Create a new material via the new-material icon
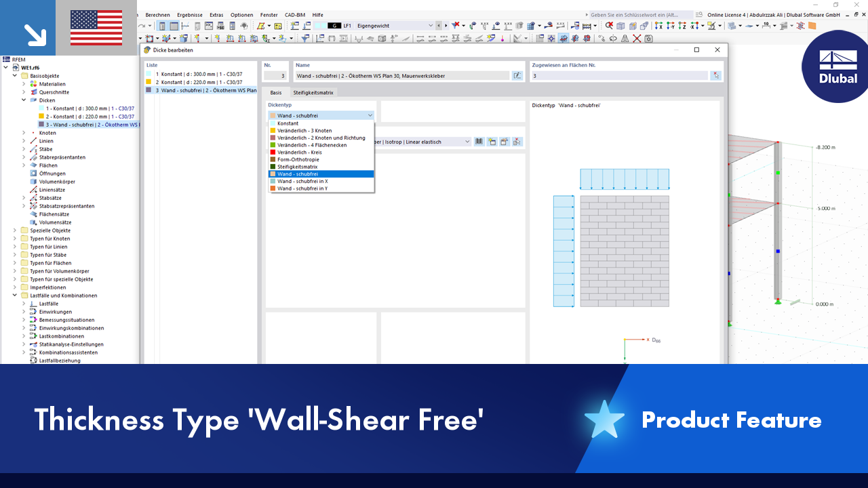868x488 pixels. pos(492,142)
